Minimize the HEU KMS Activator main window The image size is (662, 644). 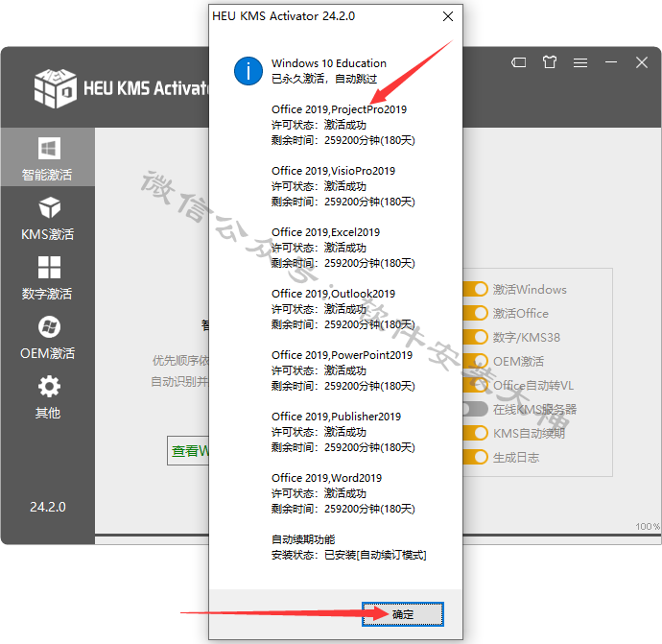click(611, 62)
